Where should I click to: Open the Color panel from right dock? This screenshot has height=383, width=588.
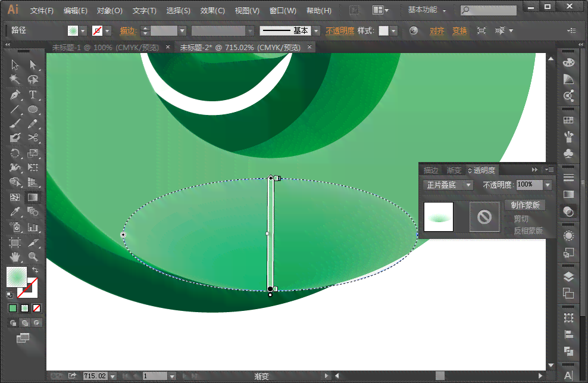[568, 63]
